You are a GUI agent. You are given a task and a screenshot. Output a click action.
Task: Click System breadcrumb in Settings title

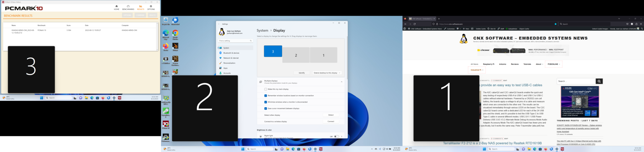tap(262, 31)
